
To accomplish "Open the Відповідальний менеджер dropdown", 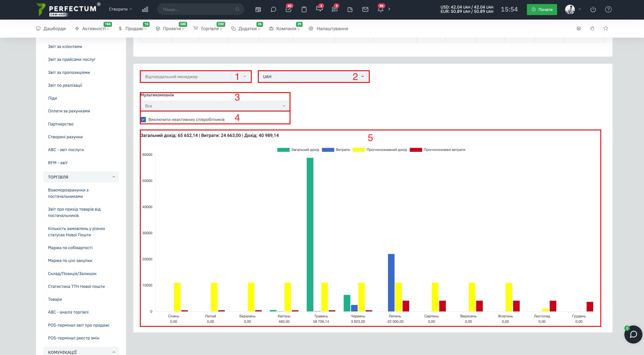I will click(x=195, y=77).
